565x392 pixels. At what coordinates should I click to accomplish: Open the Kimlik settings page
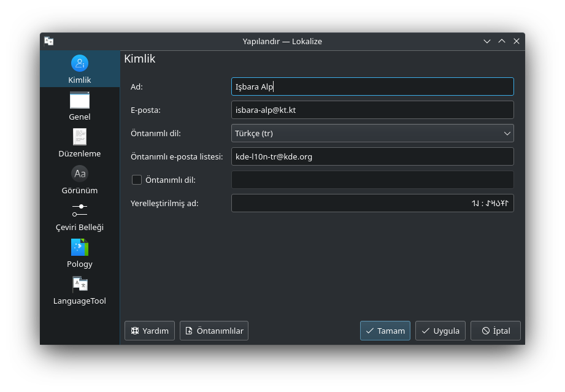(80, 69)
